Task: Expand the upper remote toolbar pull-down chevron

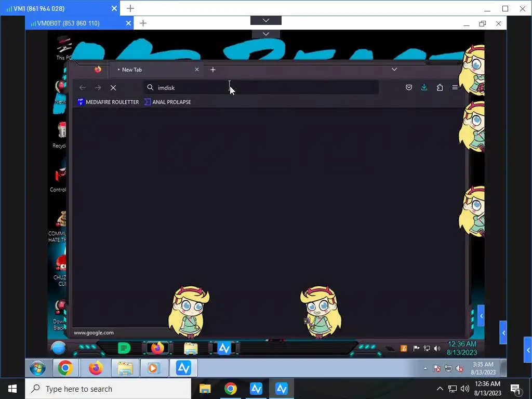Action: [x=265, y=20]
